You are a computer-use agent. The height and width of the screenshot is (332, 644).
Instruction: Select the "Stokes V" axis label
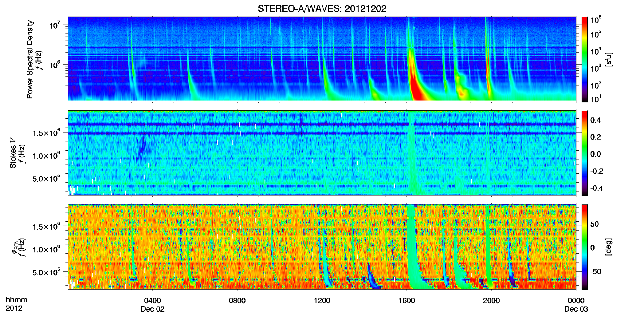13,152
